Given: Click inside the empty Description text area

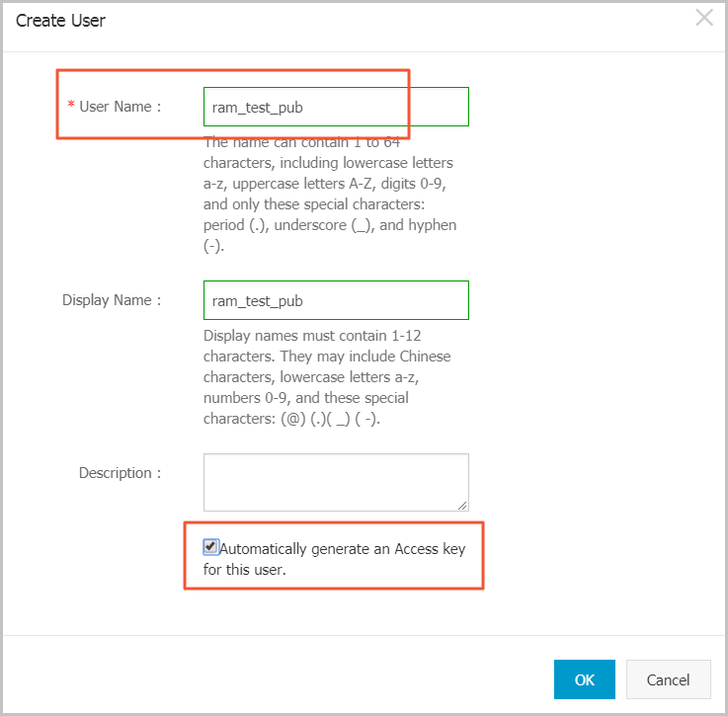Looking at the screenshot, I should pyautogui.click(x=336, y=483).
